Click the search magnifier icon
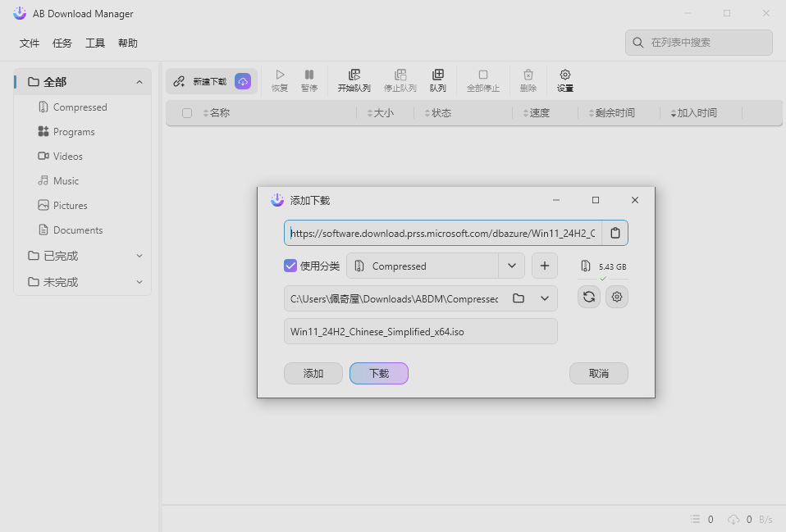The height and width of the screenshot is (532, 786). tap(638, 43)
